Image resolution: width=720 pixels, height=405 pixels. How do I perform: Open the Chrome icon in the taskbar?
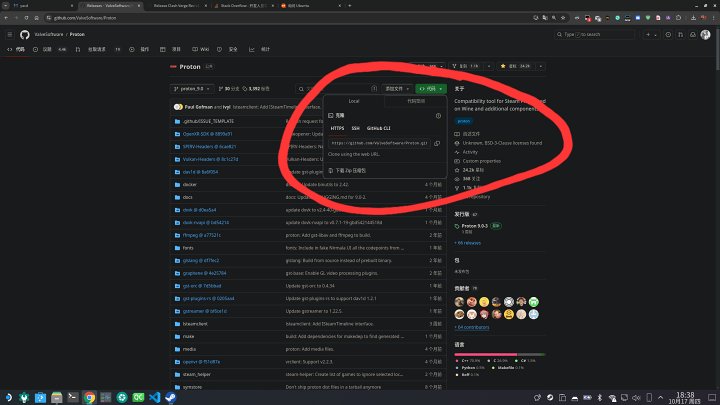coord(90,396)
